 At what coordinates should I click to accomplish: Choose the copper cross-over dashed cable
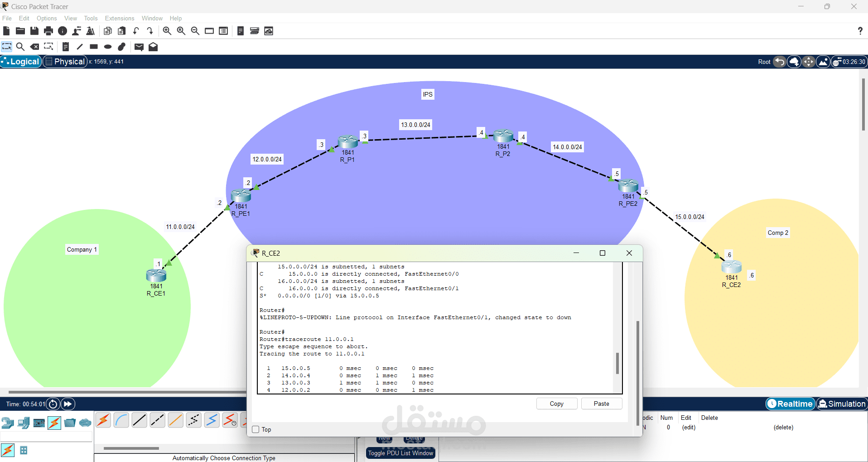(158, 420)
